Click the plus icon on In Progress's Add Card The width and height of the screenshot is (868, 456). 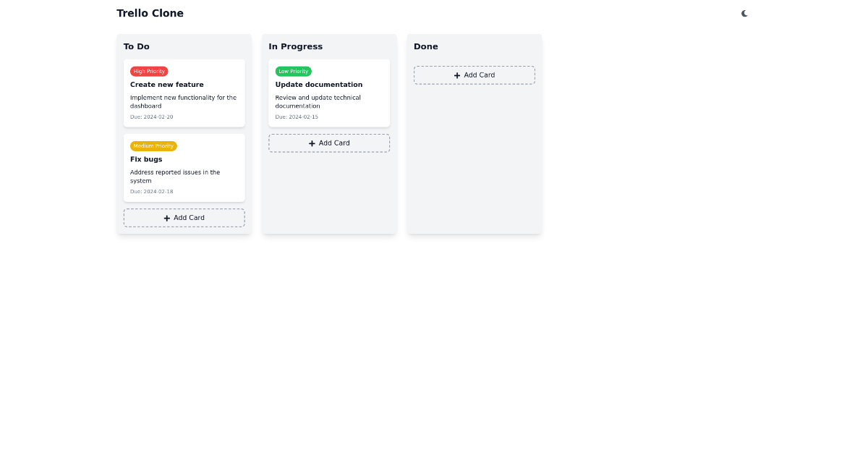click(312, 143)
